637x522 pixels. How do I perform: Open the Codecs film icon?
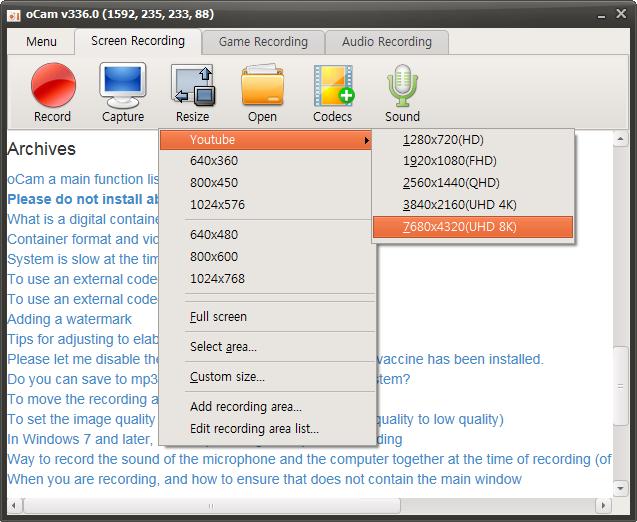coord(332,85)
